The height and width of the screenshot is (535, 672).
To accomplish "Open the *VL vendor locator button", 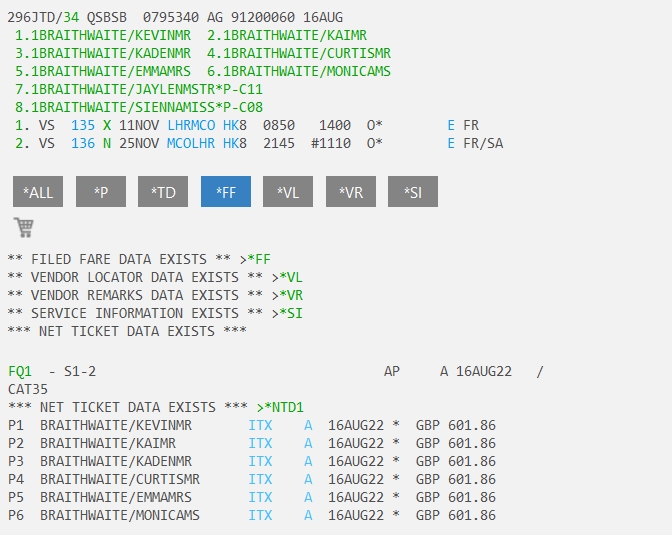I will tap(288, 192).
